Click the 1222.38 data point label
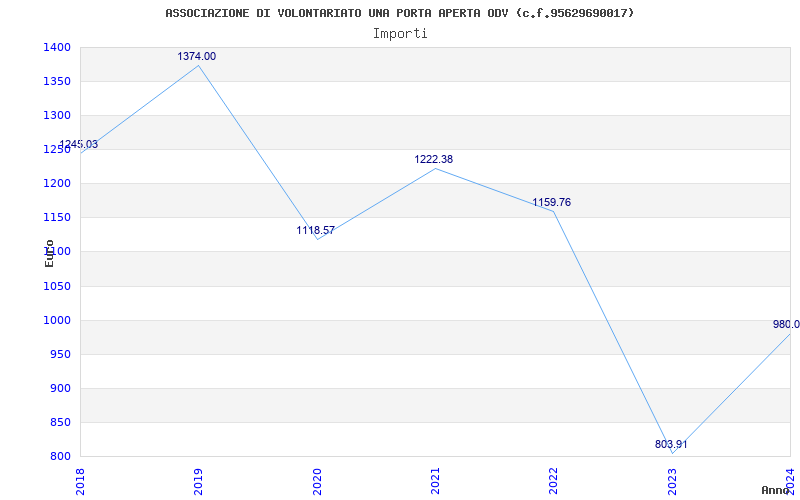 (433, 159)
